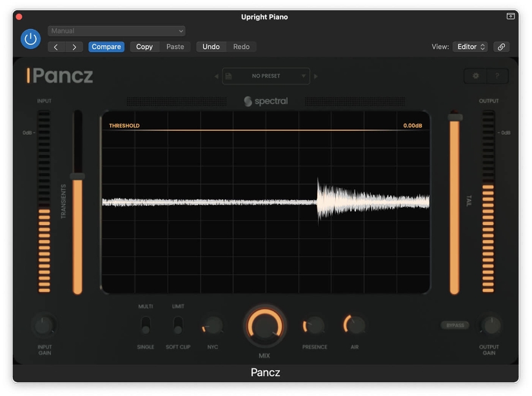Select next Pancz preset arrow
Image resolution: width=532 pixels, height=396 pixels.
316,76
